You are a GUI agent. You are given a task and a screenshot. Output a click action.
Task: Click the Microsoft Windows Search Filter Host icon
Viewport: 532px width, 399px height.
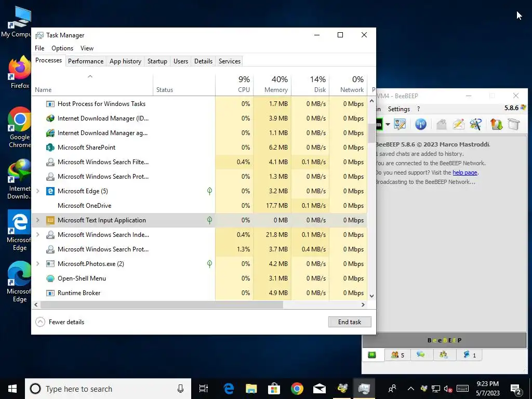tap(50, 162)
